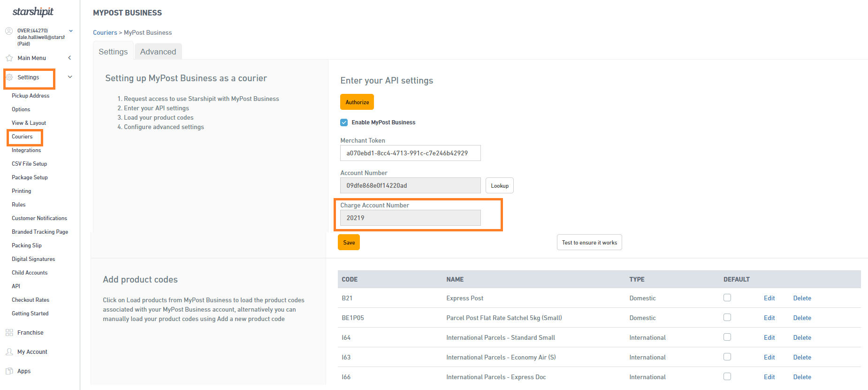Open Couriers in the sidebar
The image size is (868, 390).
[x=22, y=137]
